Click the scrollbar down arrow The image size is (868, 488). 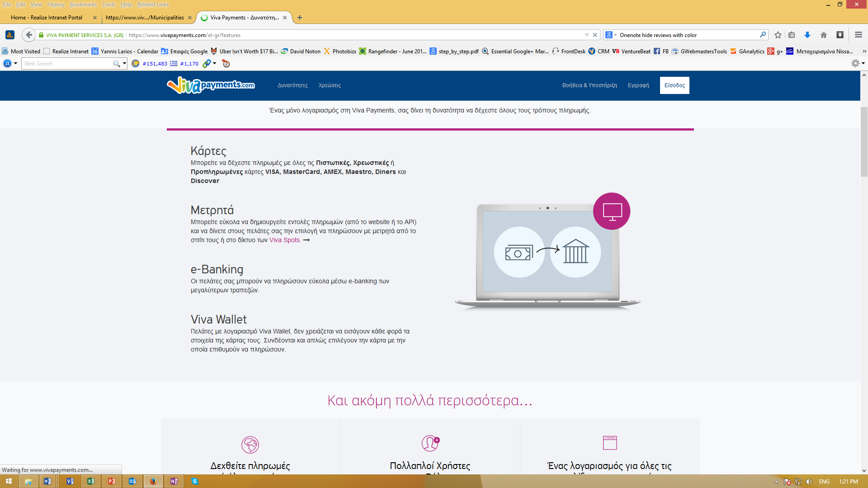click(x=864, y=470)
